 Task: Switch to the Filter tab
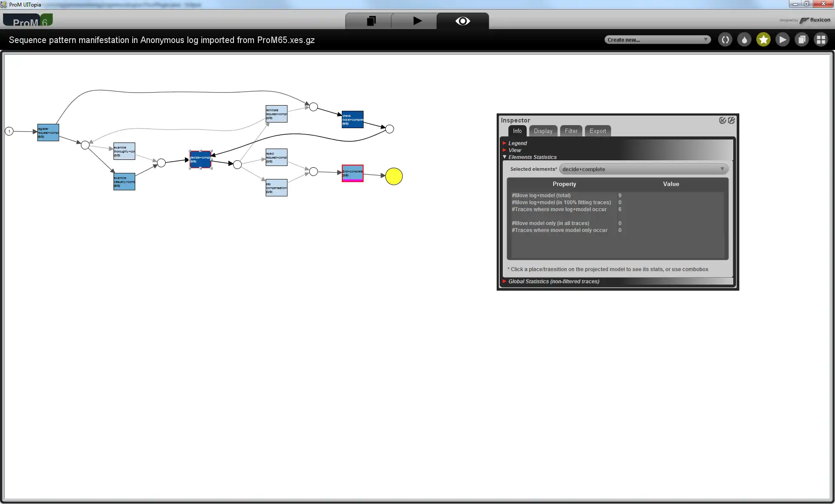[571, 130]
